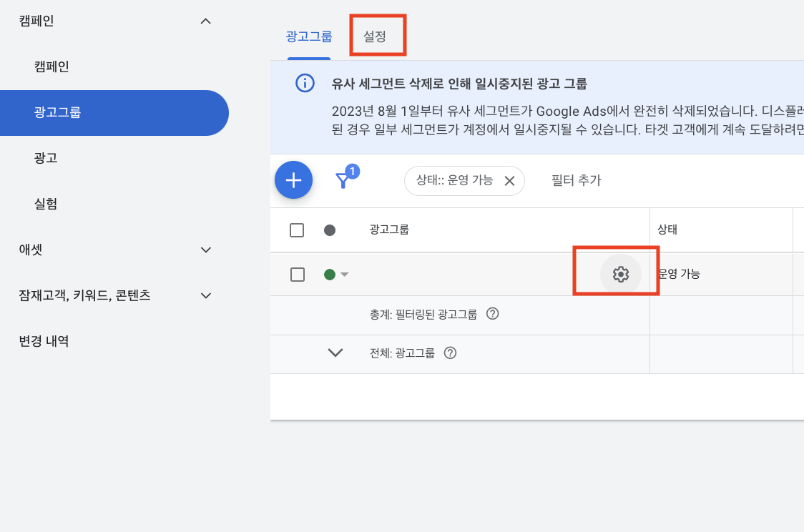Select the 광고그룹 tab
Image resolution: width=804 pixels, height=532 pixels.
pos(308,34)
